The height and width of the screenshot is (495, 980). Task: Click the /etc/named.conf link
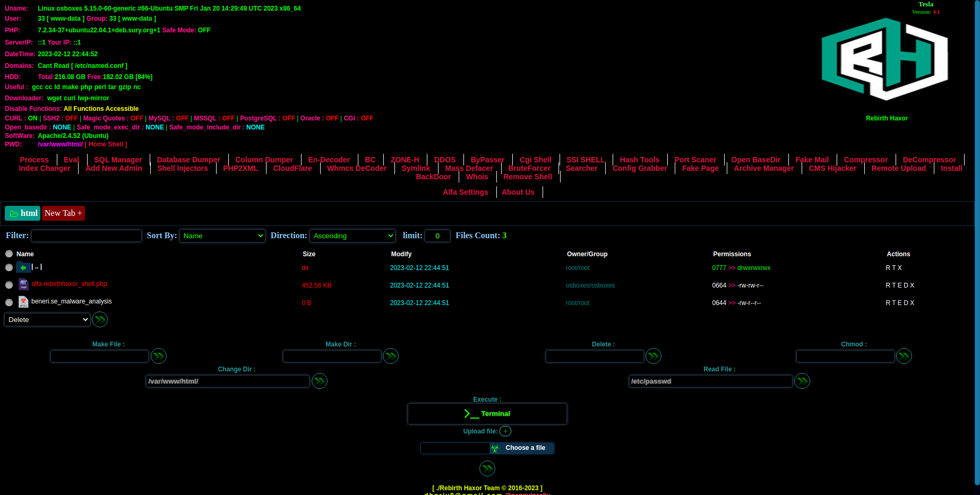tap(99, 66)
